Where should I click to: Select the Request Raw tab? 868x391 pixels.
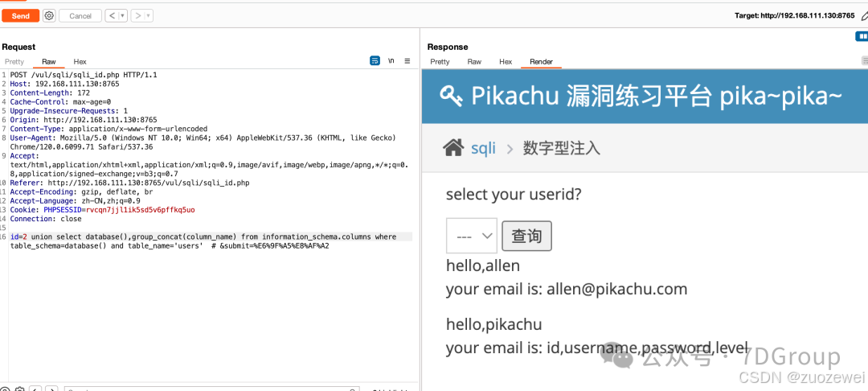coord(49,61)
